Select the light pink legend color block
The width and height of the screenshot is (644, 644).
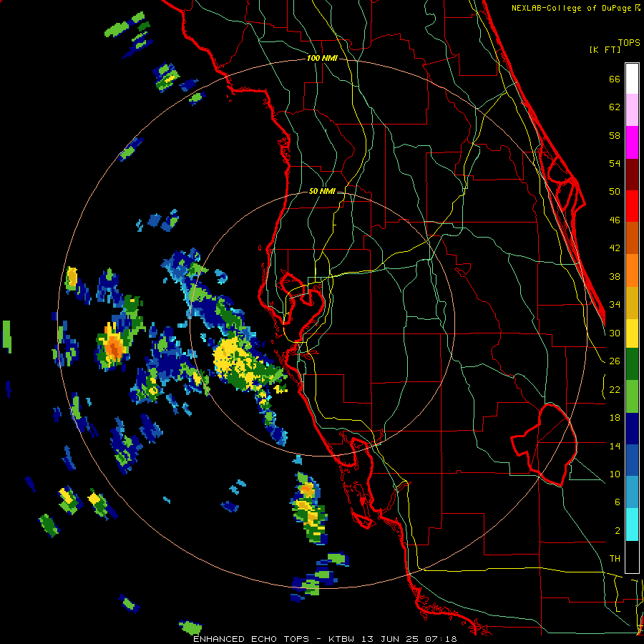632,110
